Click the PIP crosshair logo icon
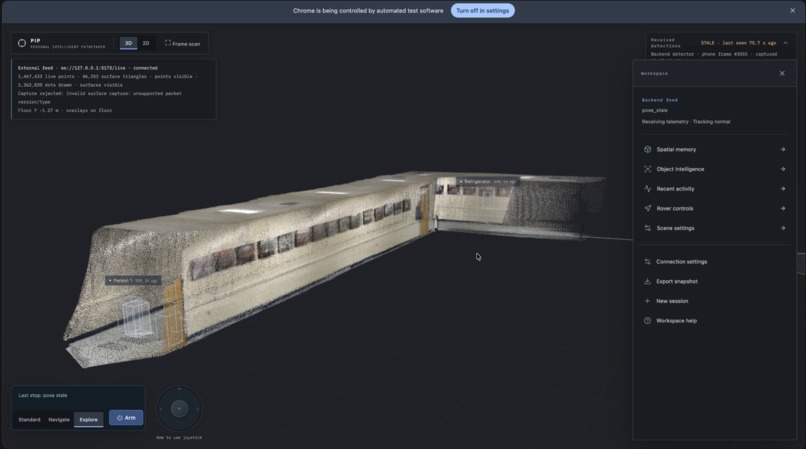The height and width of the screenshot is (449, 806). [x=22, y=43]
